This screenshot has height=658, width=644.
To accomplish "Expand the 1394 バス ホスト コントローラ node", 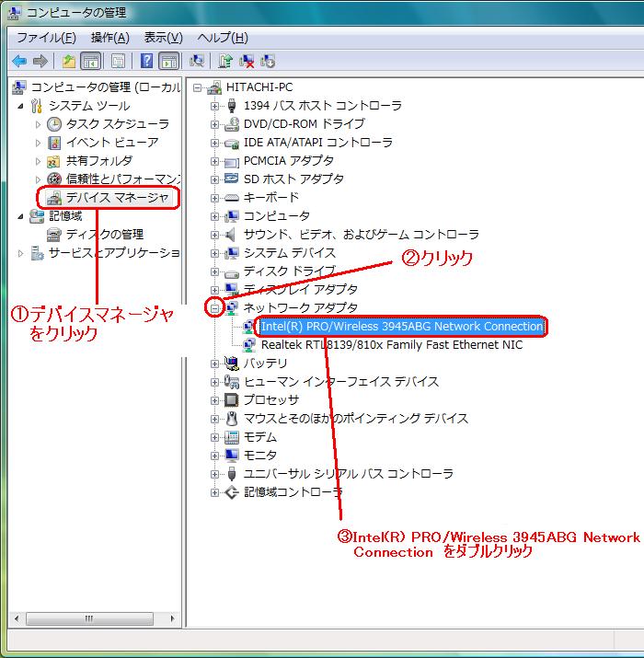I will click(x=214, y=106).
